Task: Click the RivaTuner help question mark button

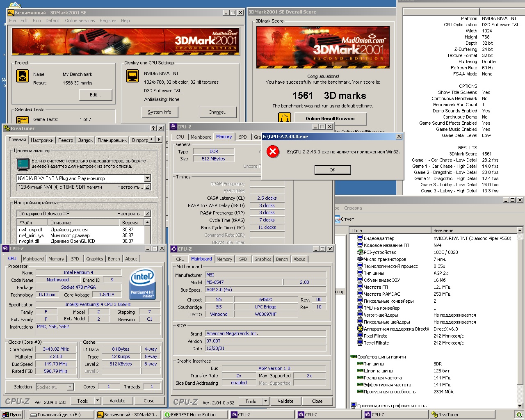Action: click(x=153, y=128)
